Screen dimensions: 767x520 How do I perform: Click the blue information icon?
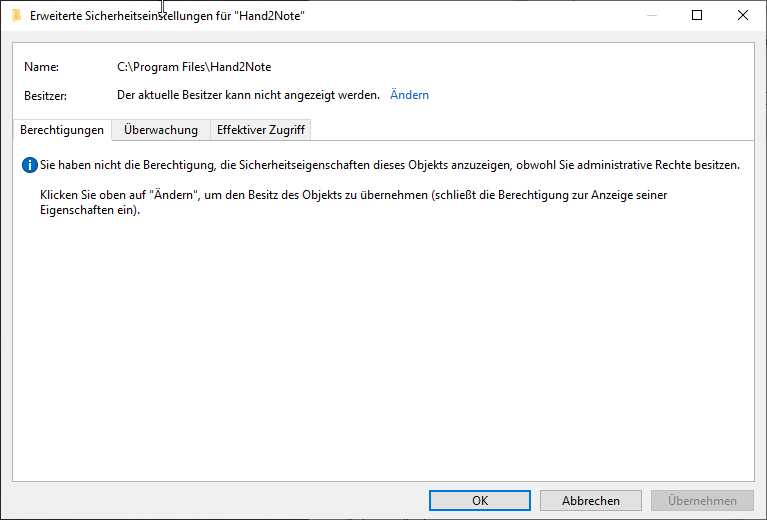(x=30, y=165)
